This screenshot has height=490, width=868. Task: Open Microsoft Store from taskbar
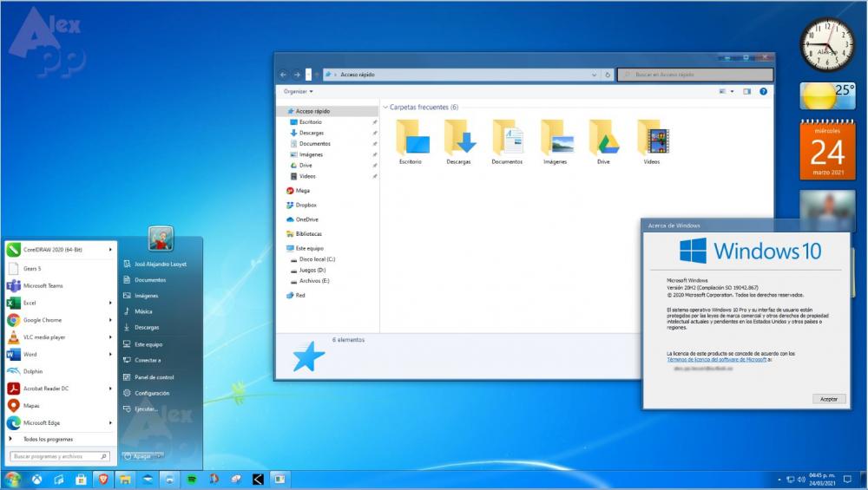coord(81,480)
